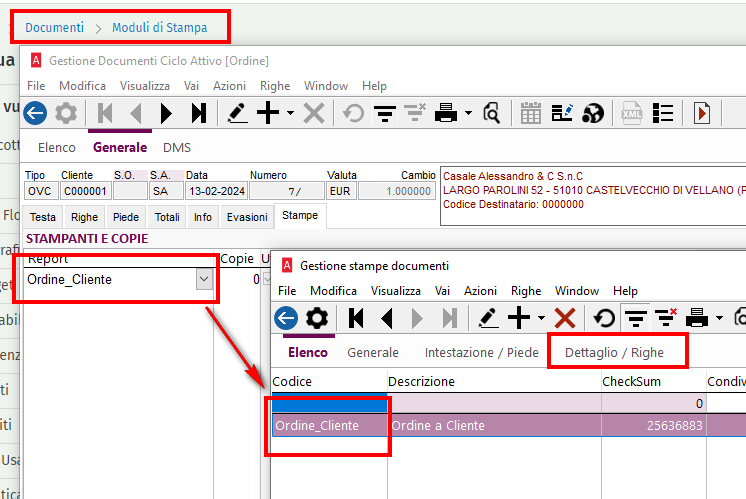Switch to the Dettaglio / Righe tab

point(614,352)
